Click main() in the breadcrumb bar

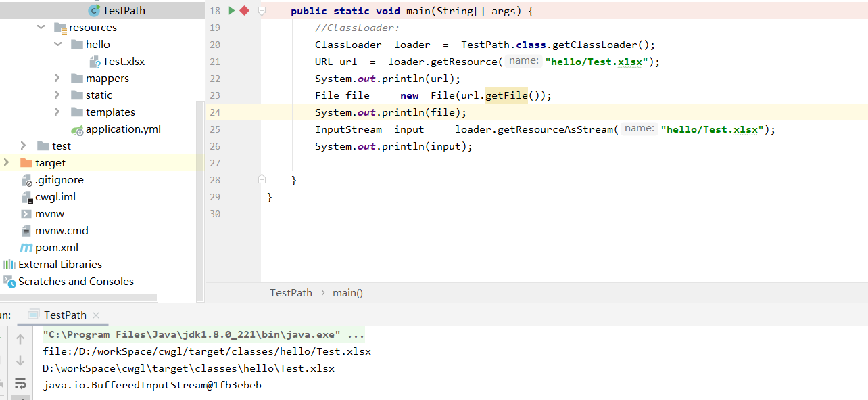coord(347,292)
